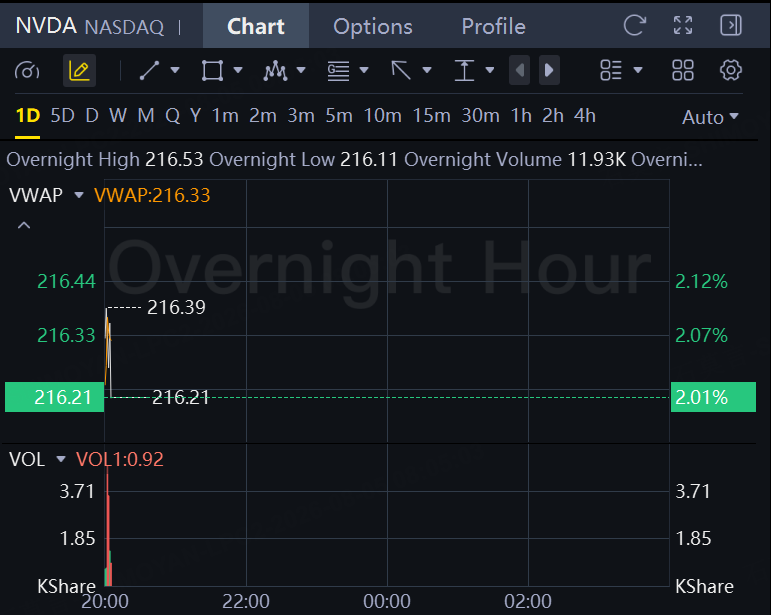Open the VWAP indicator dropdown
The height and width of the screenshot is (615, 771).
pos(79,195)
